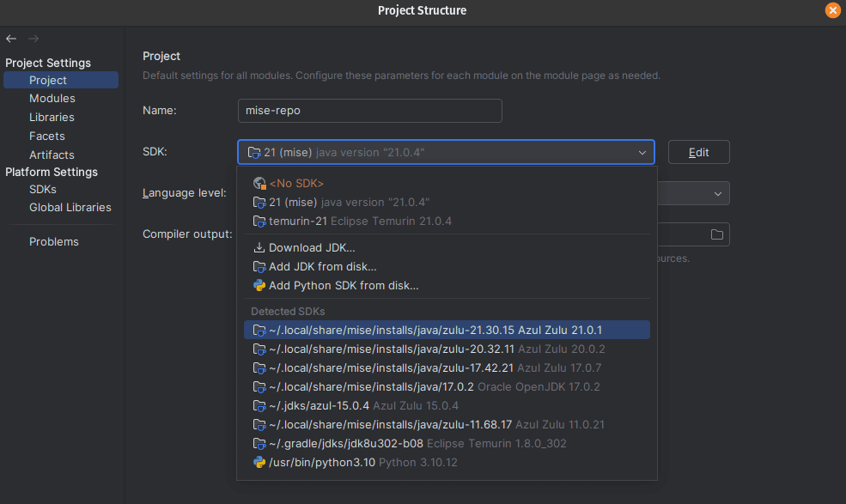This screenshot has height=504, width=846.
Task: Click the SDK icon inside the SDK combo box
Action: 253,152
